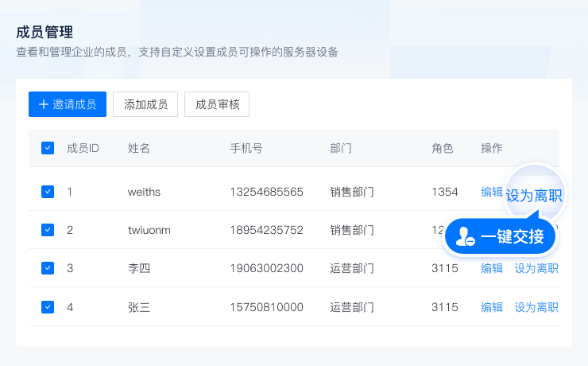
Task: Uncheck the checkbox for member 张三
Action: [48, 307]
